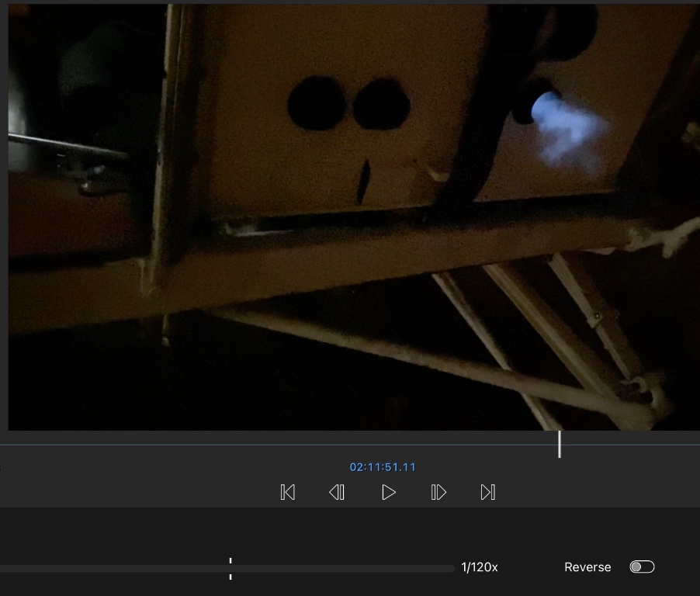Jump to the end of the clip
700x596 pixels.
pyautogui.click(x=487, y=492)
